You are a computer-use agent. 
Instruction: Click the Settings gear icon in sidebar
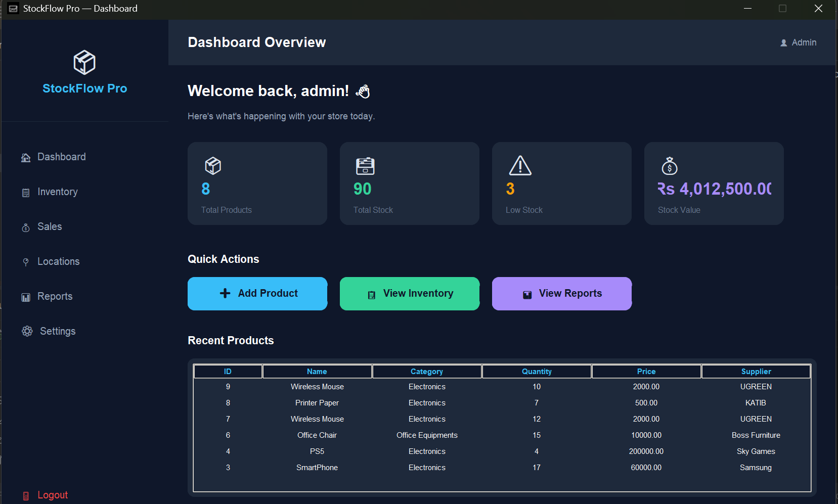[27, 331]
